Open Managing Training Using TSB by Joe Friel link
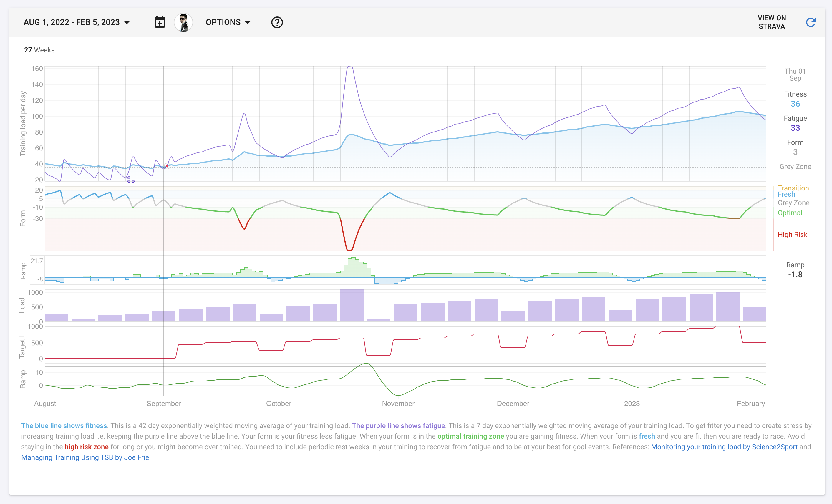 [x=86, y=457]
